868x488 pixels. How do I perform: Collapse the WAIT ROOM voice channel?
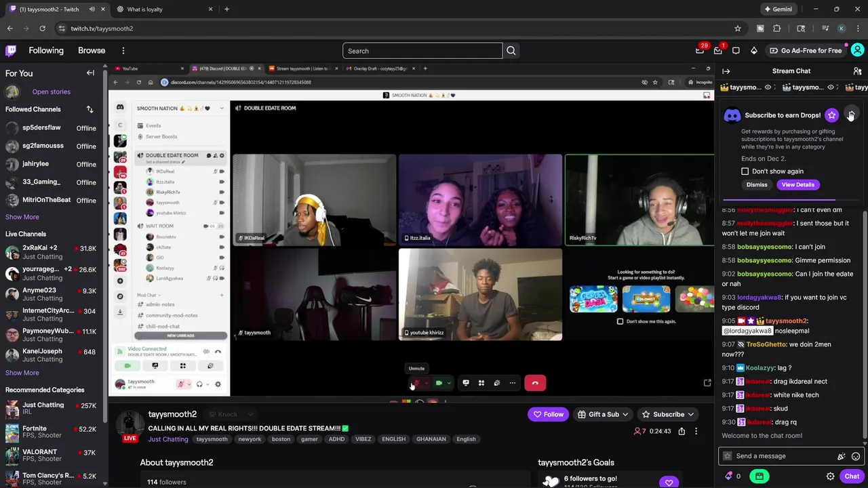pos(159,226)
